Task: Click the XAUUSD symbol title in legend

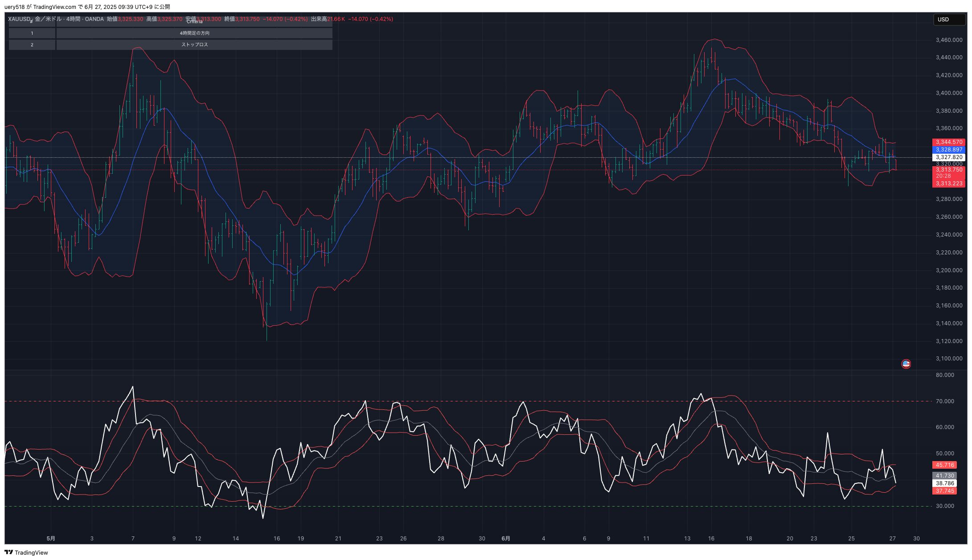Action: pyautogui.click(x=19, y=19)
